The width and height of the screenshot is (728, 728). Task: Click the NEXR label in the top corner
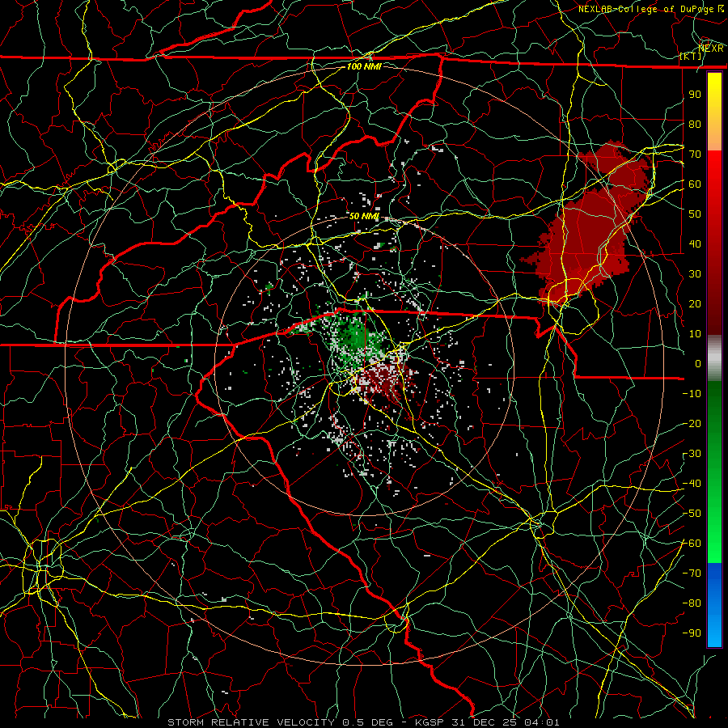(x=711, y=49)
